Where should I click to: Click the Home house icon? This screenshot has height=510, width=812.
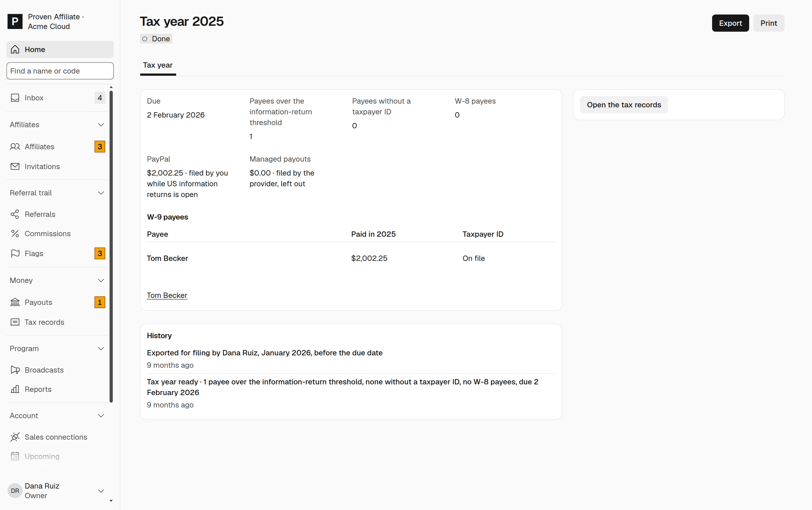coord(15,50)
